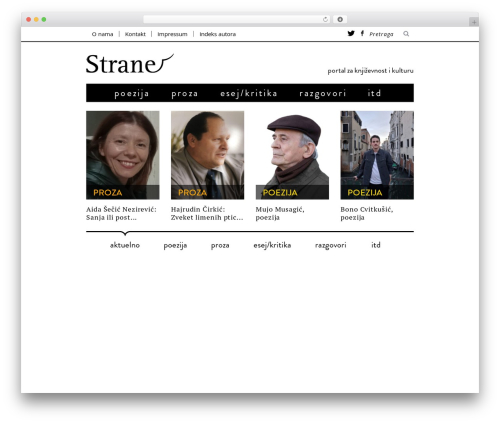Viewport: 500px width, 423px height.
Task: Click the yellow minimize window dot
Action: pos(36,20)
